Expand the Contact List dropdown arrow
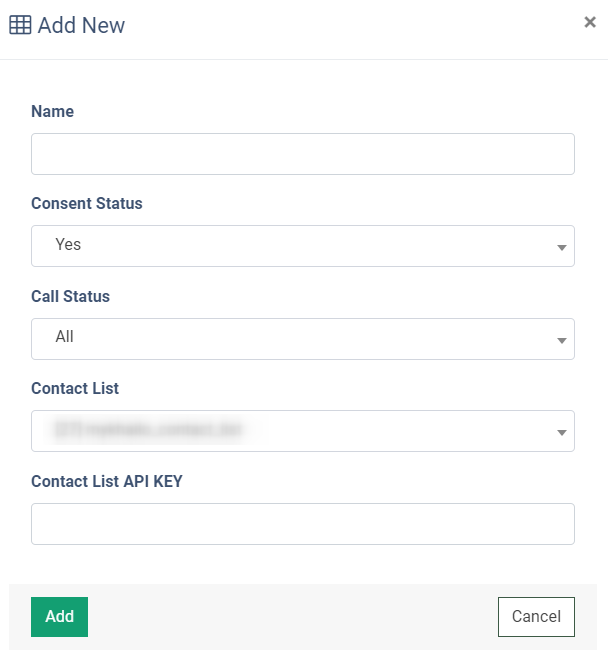Image resolution: width=608 pixels, height=654 pixels. tap(562, 433)
